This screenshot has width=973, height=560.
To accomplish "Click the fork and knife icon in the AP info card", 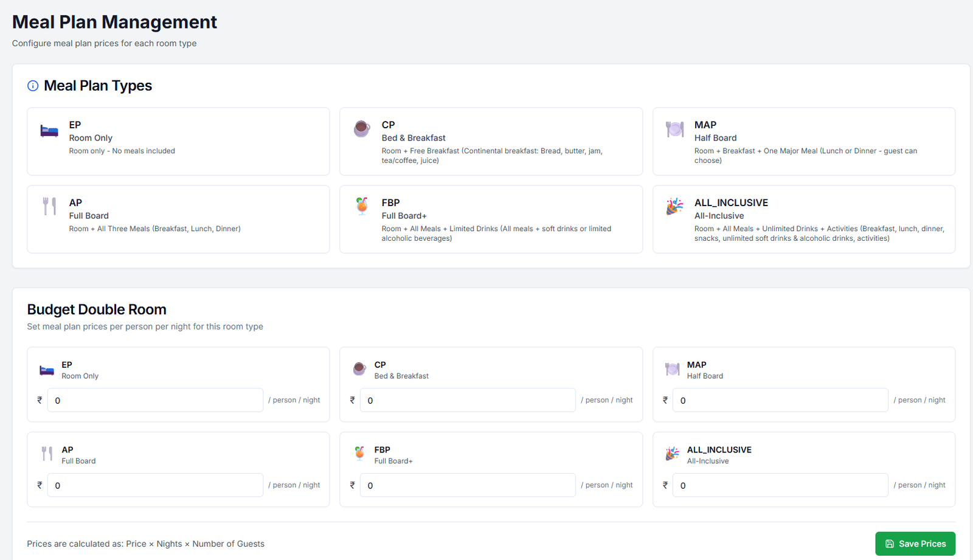I will click(x=49, y=206).
